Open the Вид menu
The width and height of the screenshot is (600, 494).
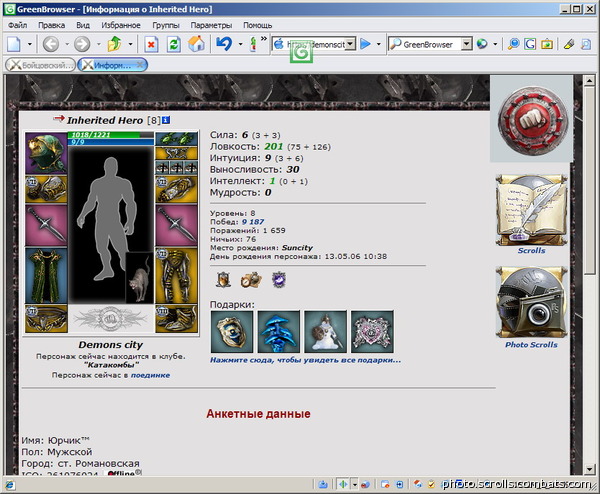pyautogui.click(x=83, y=25)
